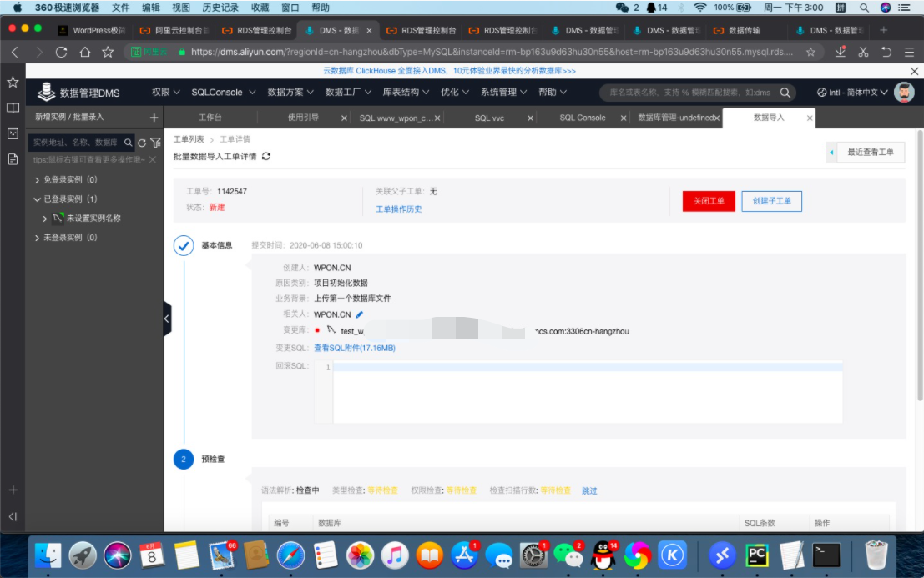Refresh the instance list icon
Image resolution: width=924 pixels, height=578 pixels.
pyautogui.click(x=141, y=143)
